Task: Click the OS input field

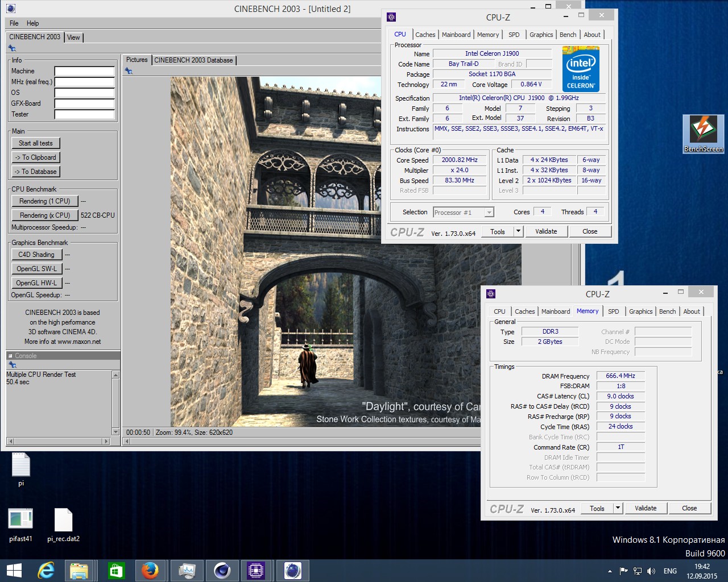Action: pos(85,93)
